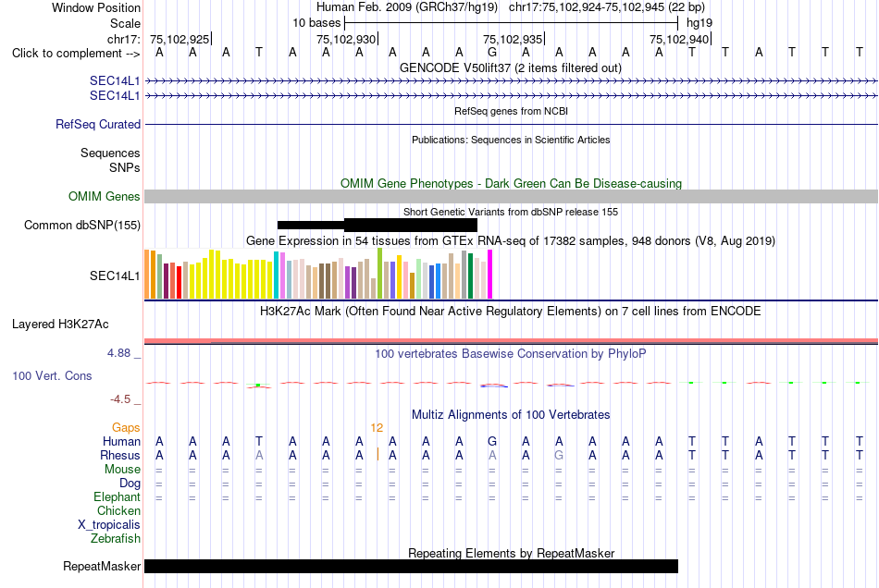Image resolution: width=879 pixels, height=588 pixels.
Task: Click the thin black dbSNP variant segment
Action: click(x=311, y=225)
